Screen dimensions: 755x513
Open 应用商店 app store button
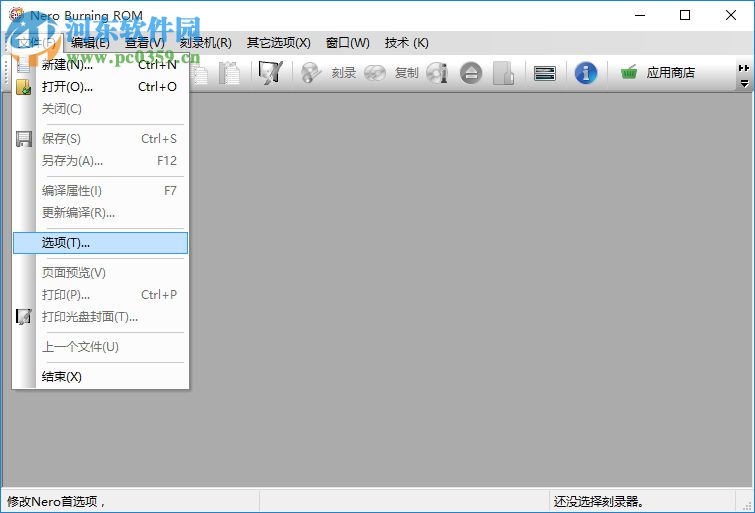[x=658, y=73]
